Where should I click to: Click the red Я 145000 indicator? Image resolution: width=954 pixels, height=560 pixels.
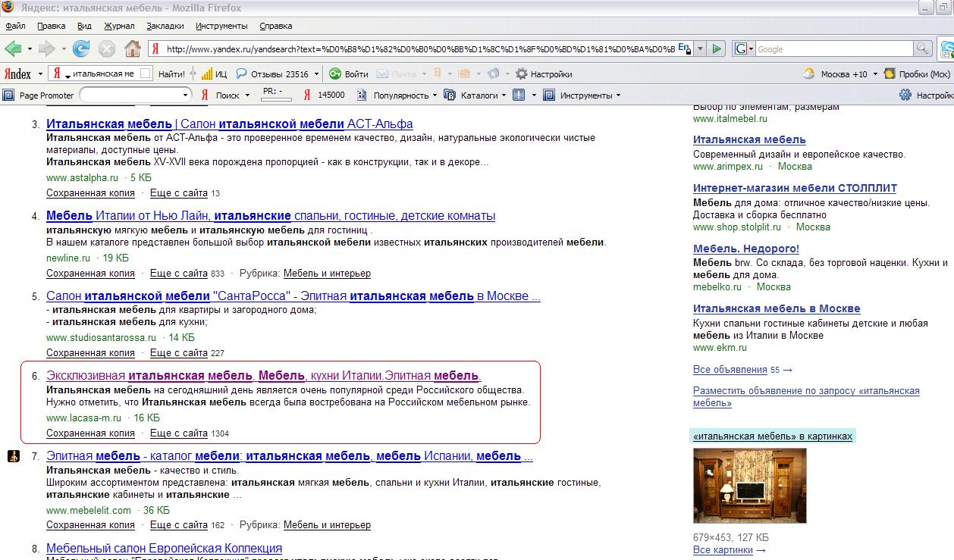coord(307,95)
